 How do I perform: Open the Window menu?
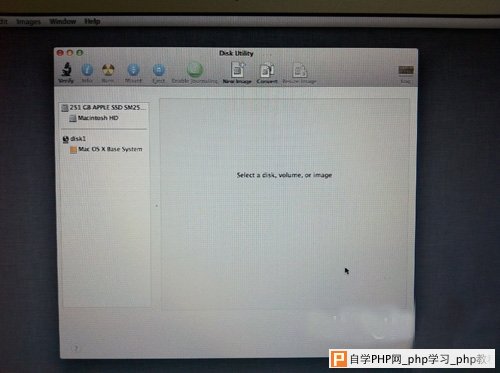pos(63,21)
